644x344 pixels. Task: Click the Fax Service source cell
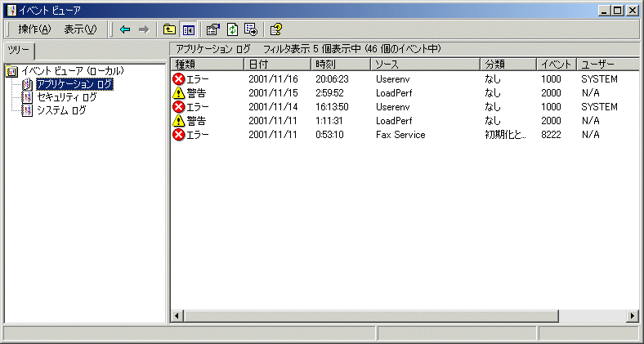point(400,135)
